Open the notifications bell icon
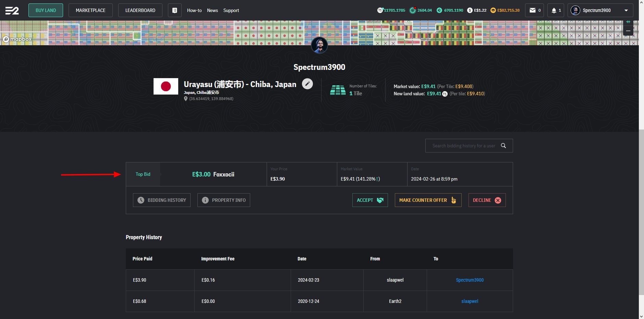Viewport: 644px width, 319px height. click(554, 10)
